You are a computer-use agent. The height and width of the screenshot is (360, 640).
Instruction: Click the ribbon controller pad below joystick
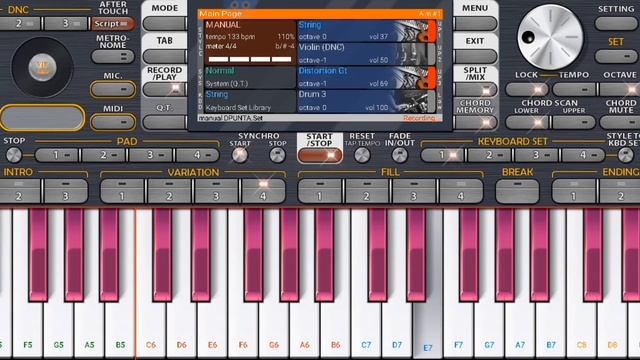pos(42,118)
